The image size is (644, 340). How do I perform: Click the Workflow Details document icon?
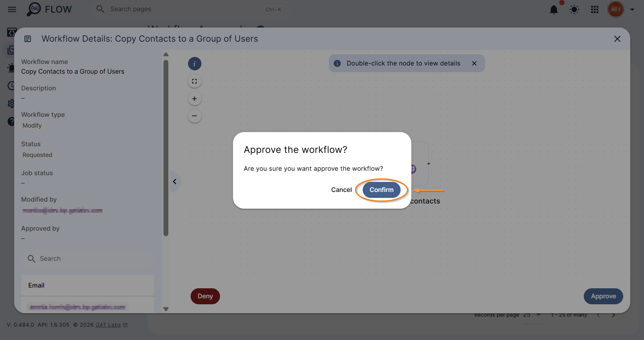tap(27, 39)
